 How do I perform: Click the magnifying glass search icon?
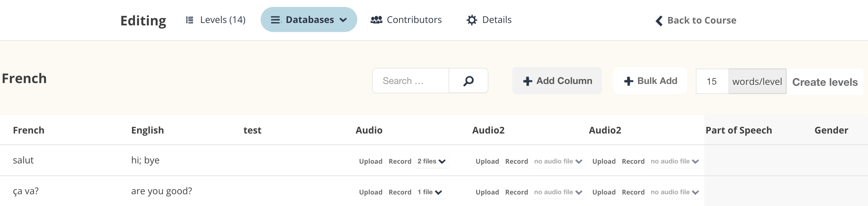coord(468,81)
